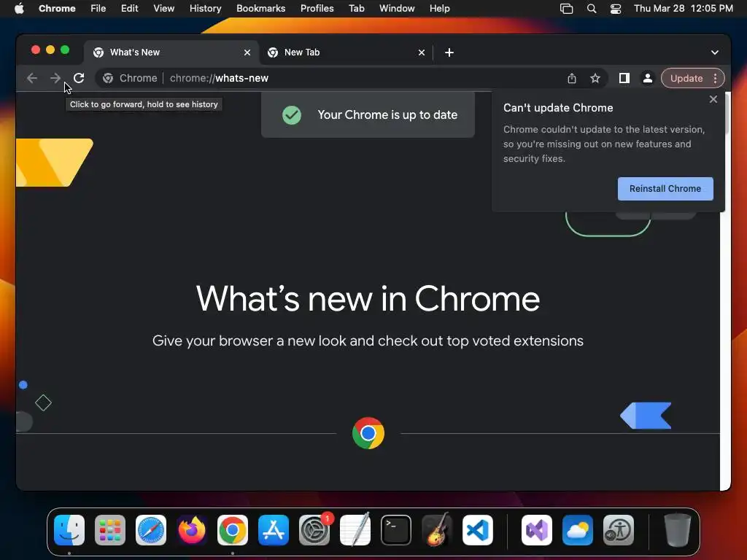Click the Stage Manager menu bar icon

[566, 9]
